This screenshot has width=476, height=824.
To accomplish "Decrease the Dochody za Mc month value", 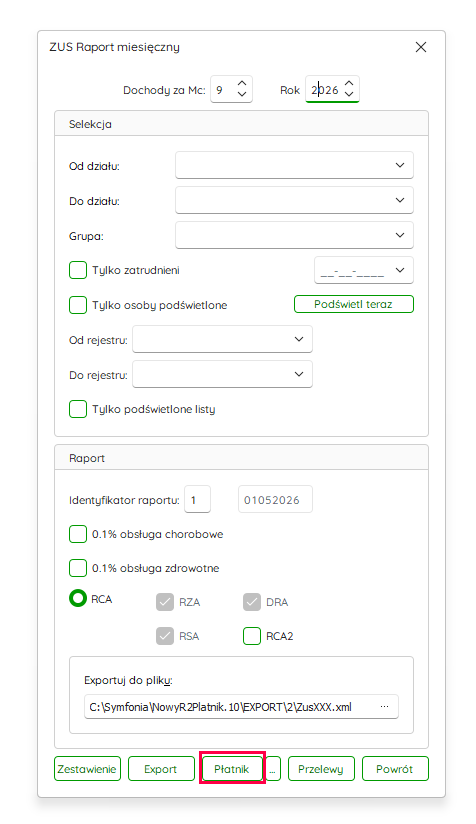I will (242, 94).
